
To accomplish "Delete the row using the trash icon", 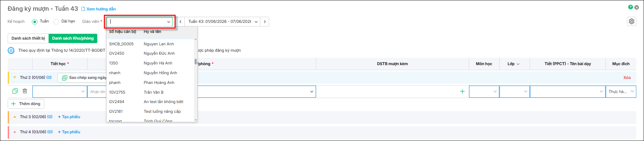I will pyautogui.click(x=25, y=91).
